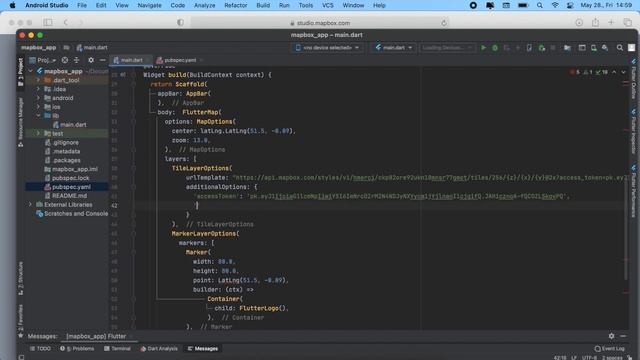The width and height of the screenshot is (640, 360).
Task: Open main.dart run configuration dropdown
Action: pyautogui.click(x=393, y=48)
